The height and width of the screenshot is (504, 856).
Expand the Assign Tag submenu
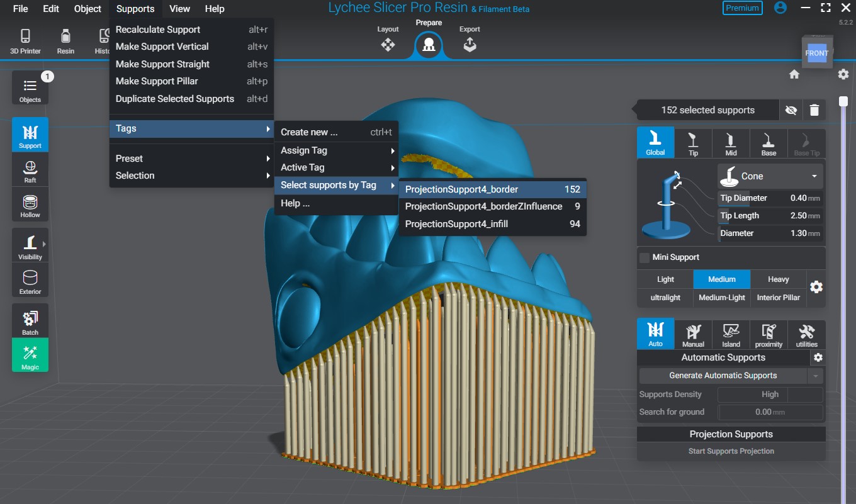[336, 150]
